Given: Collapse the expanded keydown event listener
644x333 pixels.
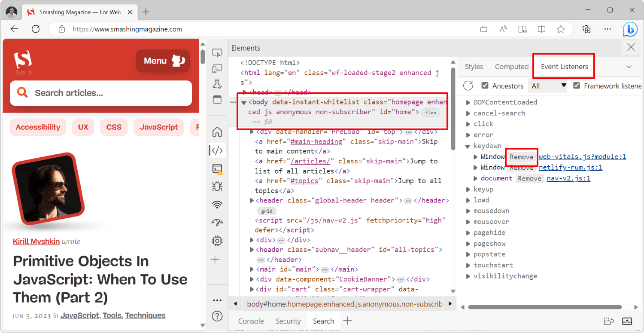Looking at the screenshot, I should [x=468, y=146].
